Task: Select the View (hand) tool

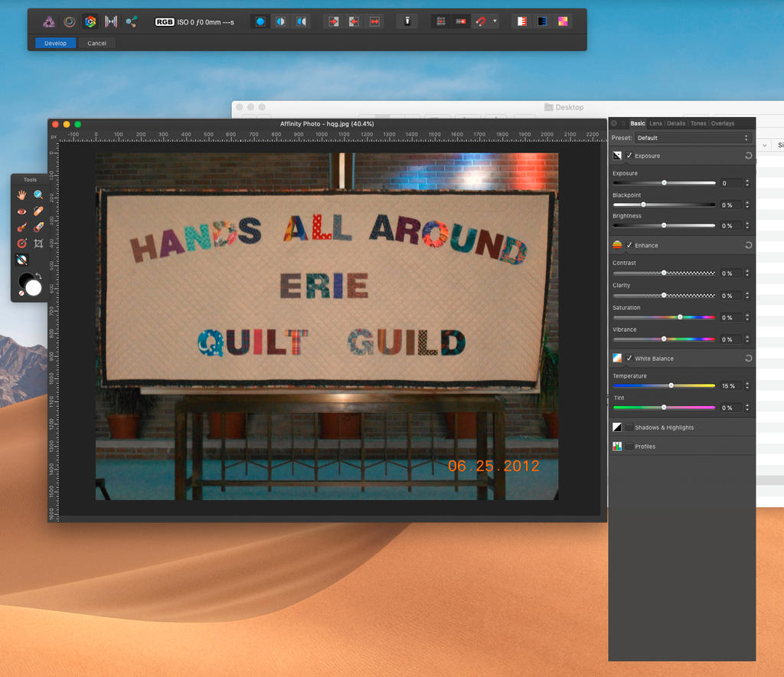Action: [x=21, y=195]
